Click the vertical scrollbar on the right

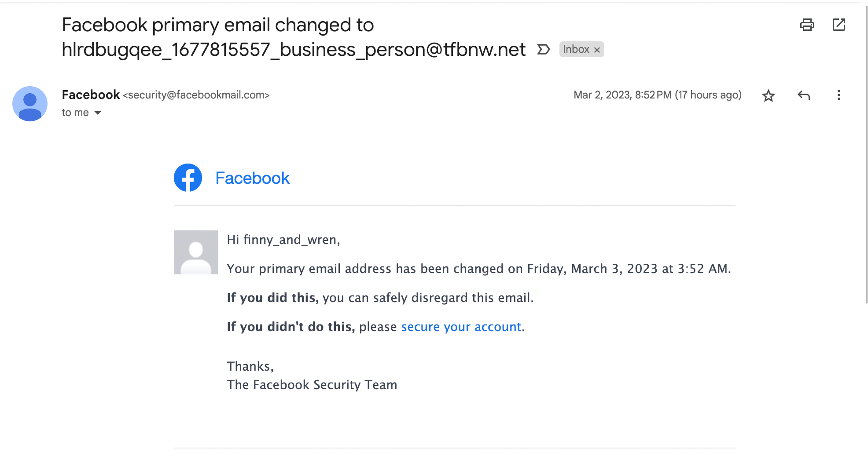[866, 154]
